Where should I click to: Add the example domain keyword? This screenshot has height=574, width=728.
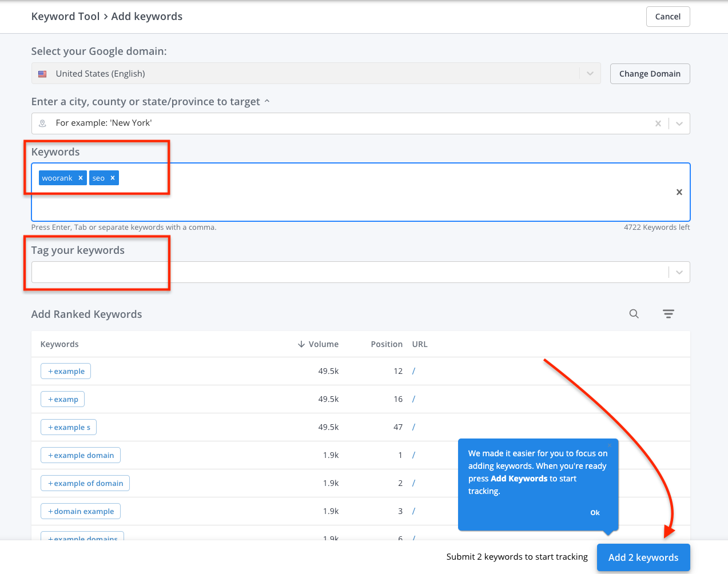(x=81, y=455)
